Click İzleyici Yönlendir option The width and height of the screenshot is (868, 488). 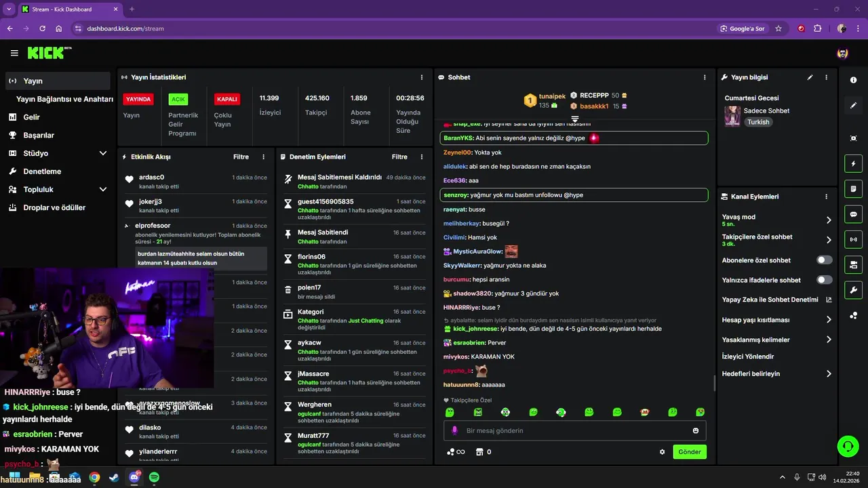[x=748, y=357]
